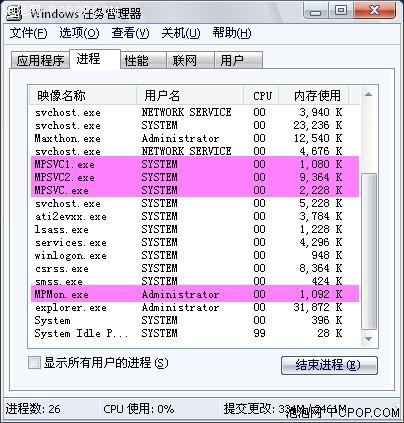Minimize the Task Manager window

pyautogui.click(x=315, y=11)
